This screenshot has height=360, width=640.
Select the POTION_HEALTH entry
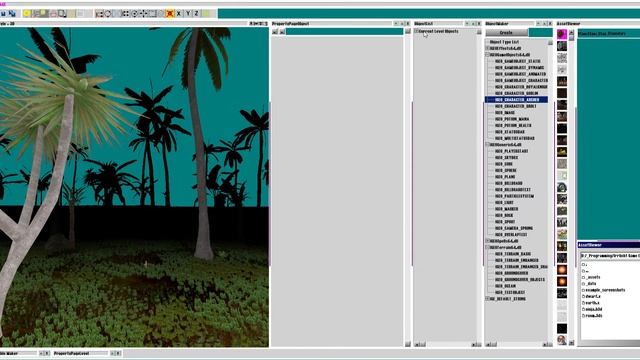(x=513, y=125)
